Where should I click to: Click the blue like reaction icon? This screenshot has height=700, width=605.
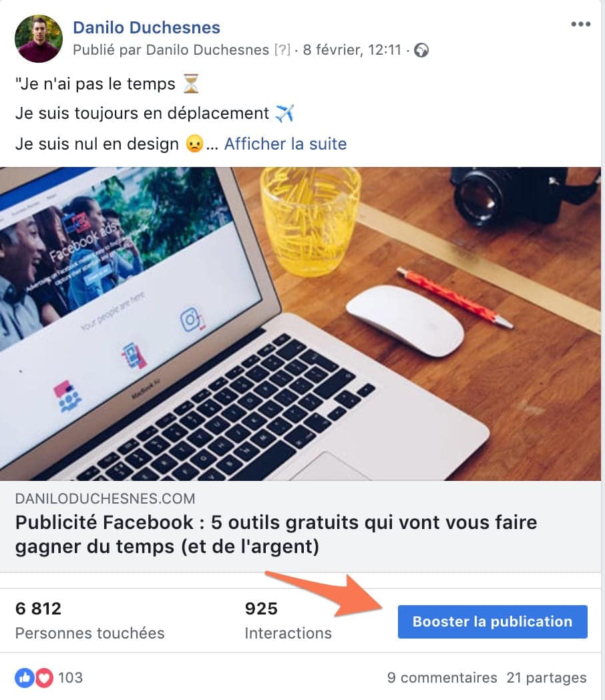pos(25,678)
